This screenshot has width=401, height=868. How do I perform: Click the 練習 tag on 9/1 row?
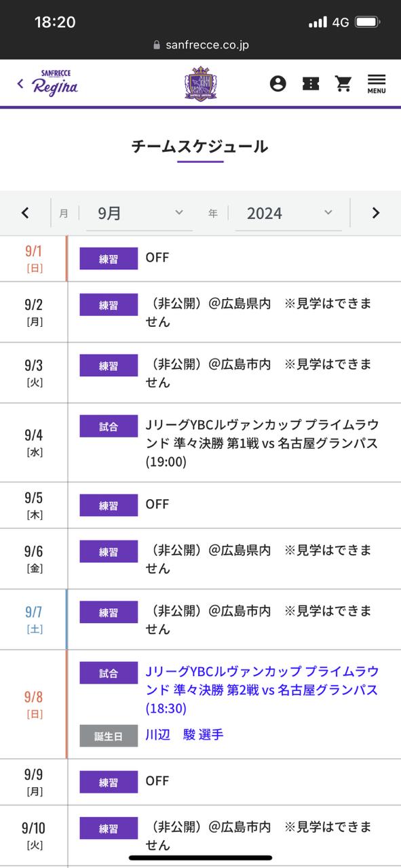109,258
